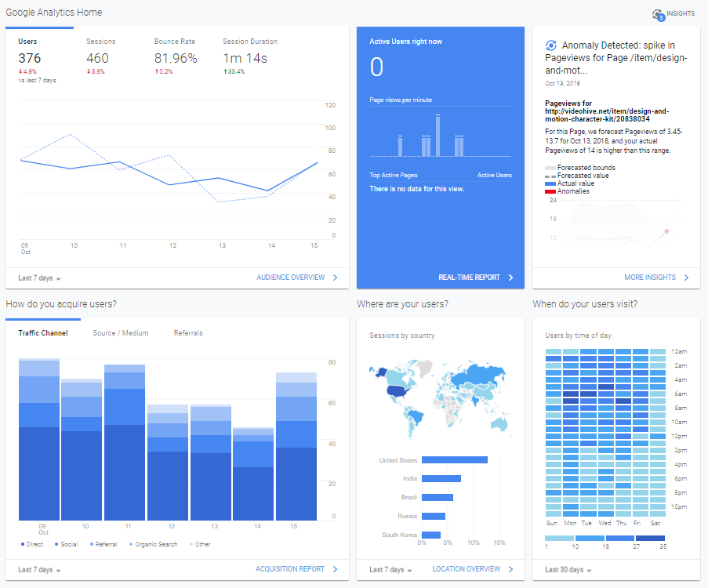This screenshot has height=588, width=708.
Task: Click the darkest heatmap scale segment
Action: tap(650, 539)
